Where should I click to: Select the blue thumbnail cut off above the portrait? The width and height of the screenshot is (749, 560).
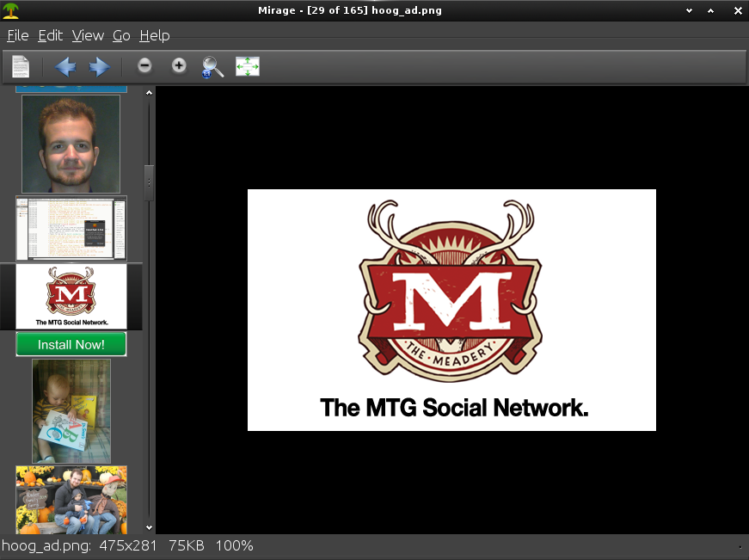pos(71,89)
